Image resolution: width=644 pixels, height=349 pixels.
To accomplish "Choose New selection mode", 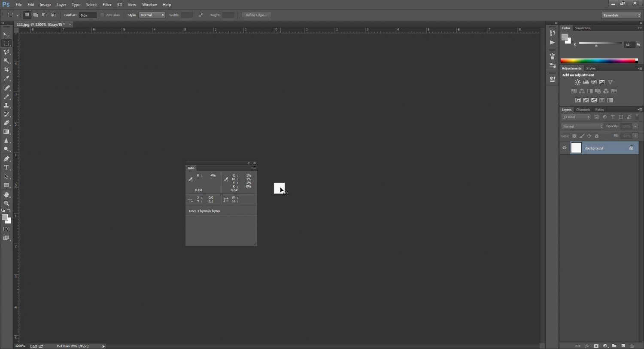I will click(27, 15).
